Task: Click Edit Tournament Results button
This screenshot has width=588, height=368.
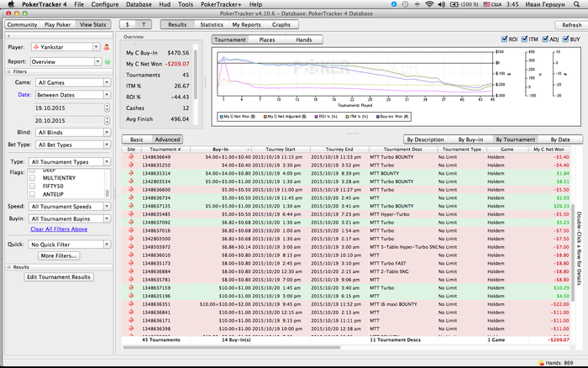Action: [x=59, y=277]
